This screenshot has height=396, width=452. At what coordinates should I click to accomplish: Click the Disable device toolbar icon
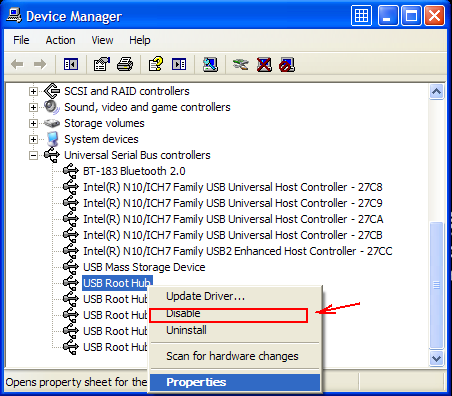click(287, 64)
